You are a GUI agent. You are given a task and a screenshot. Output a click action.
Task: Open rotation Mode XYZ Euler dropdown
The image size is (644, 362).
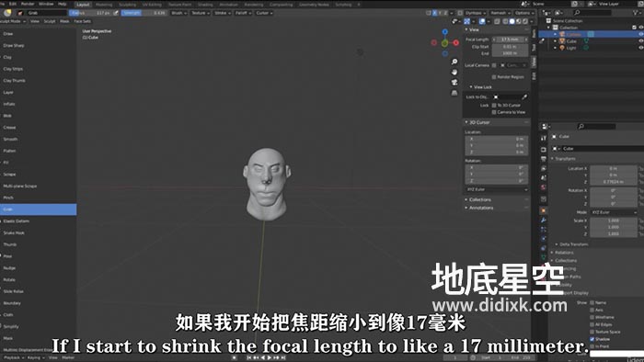(614, 212)
